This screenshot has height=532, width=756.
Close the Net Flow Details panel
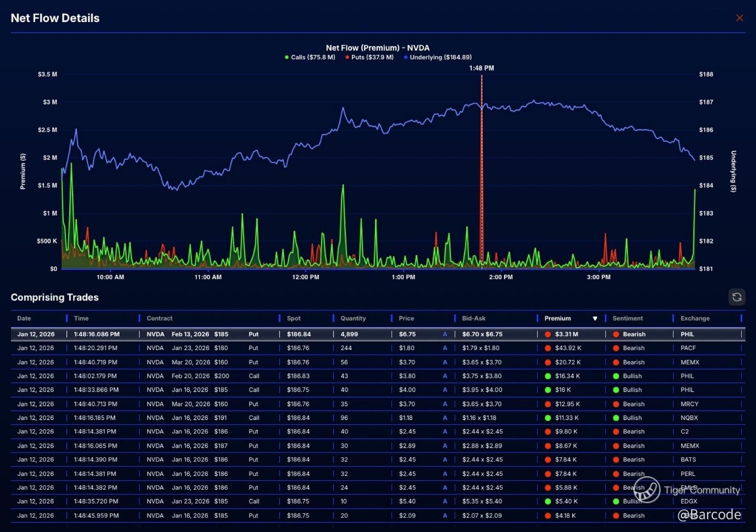tap(739, 18)
